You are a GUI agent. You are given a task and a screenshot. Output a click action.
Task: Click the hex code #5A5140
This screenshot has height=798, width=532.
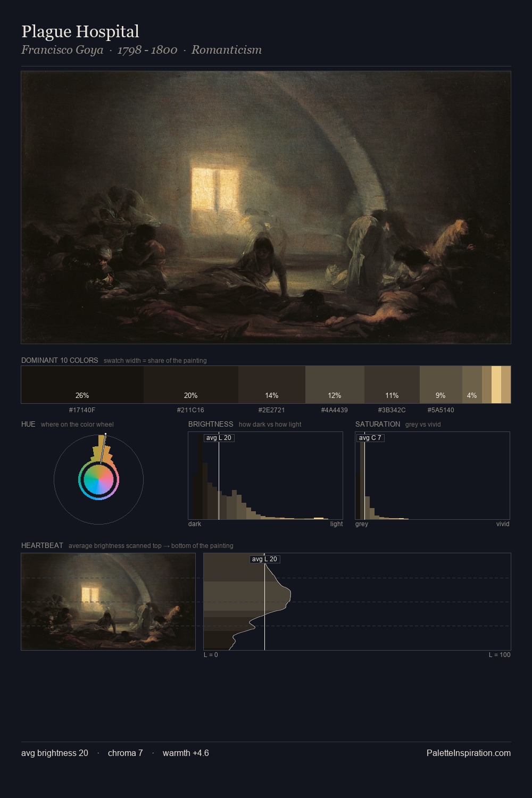[x=440, y=410]
